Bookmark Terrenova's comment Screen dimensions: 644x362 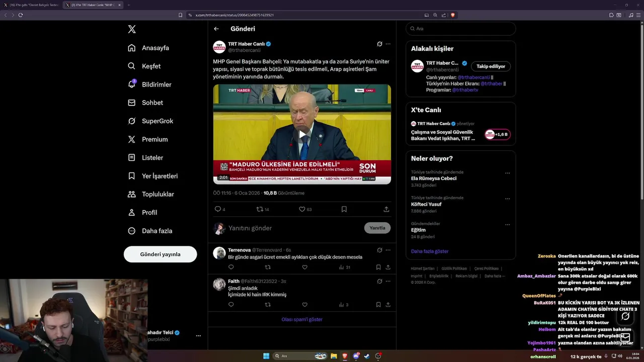[378, 267]
